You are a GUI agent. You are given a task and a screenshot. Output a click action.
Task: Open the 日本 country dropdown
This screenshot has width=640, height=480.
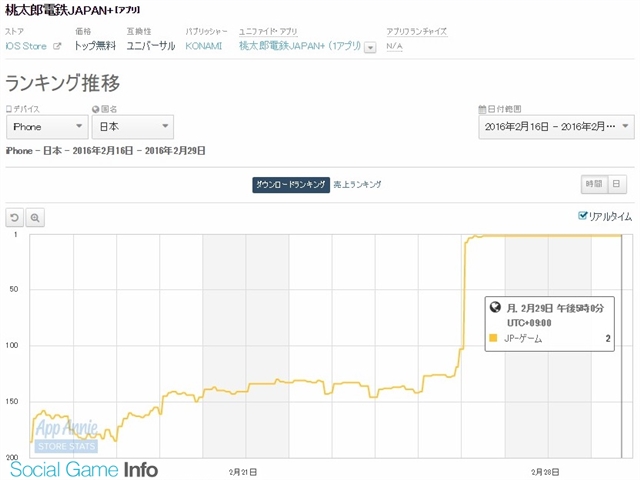click(x=133, y=127)
